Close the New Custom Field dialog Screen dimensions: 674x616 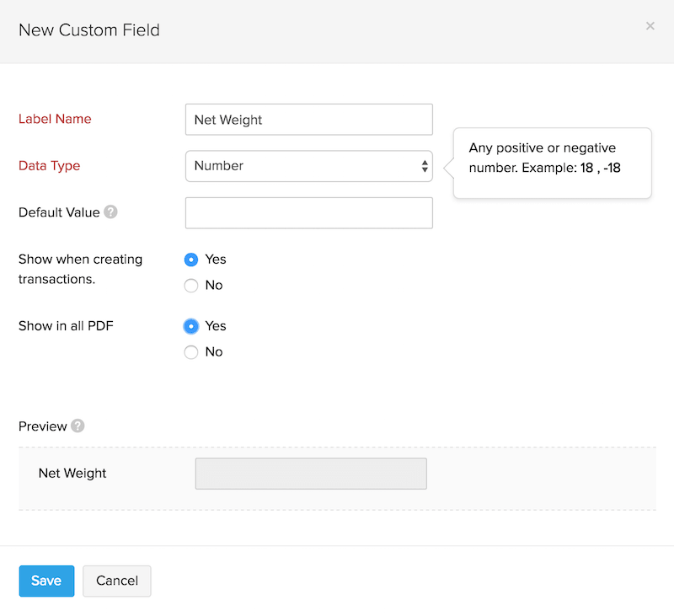(x=650, y=26)
